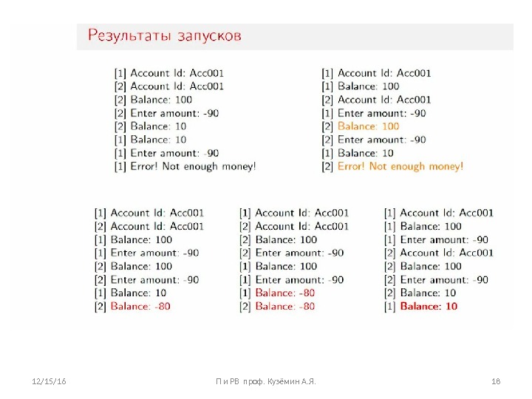Click "[1] Enter amount: -90" in the top-left block
532x399 pixels.
click(x=166, y=153)
